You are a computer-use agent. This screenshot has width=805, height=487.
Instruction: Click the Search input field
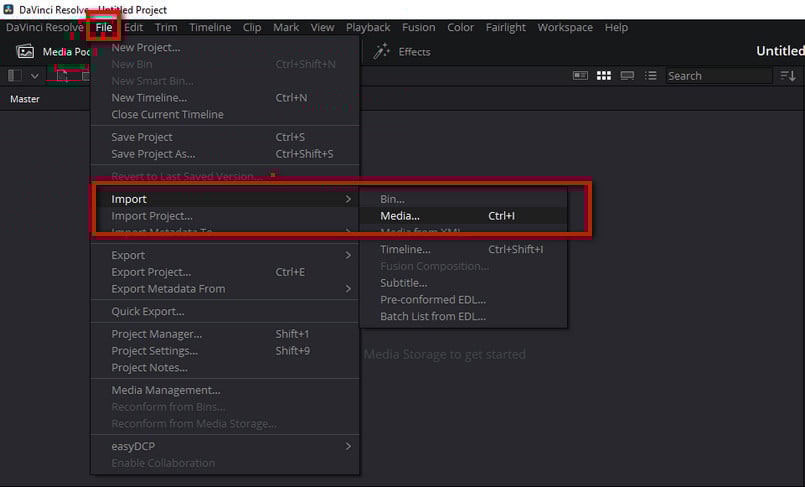tap(719, 76)
